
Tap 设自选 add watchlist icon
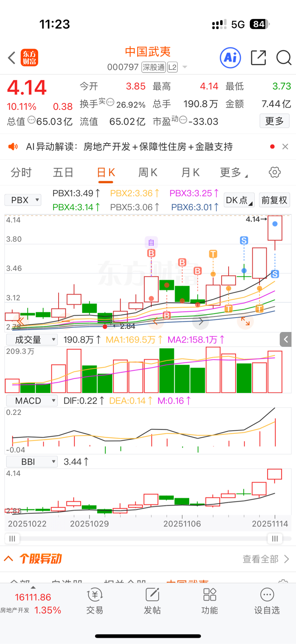point(267,601)
